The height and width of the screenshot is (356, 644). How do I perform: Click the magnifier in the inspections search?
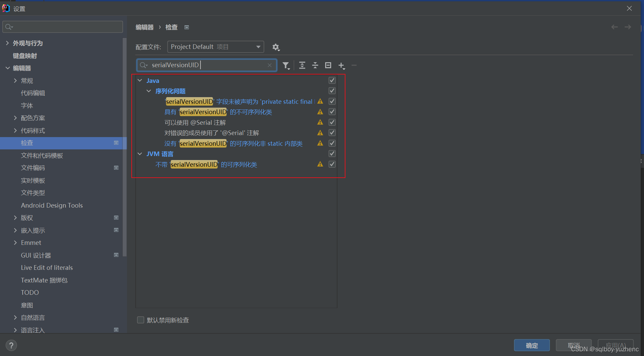[x=143, y=65]
